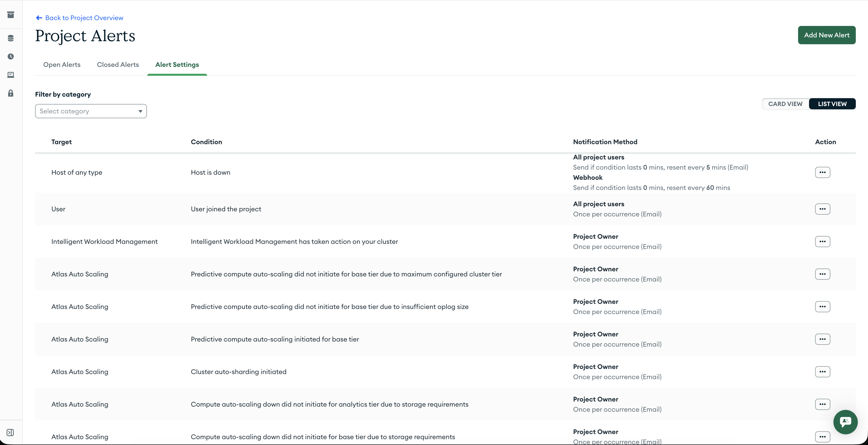Expand the collapsed sidebar panel icon
868x445 pixels.
pos(10,433)
